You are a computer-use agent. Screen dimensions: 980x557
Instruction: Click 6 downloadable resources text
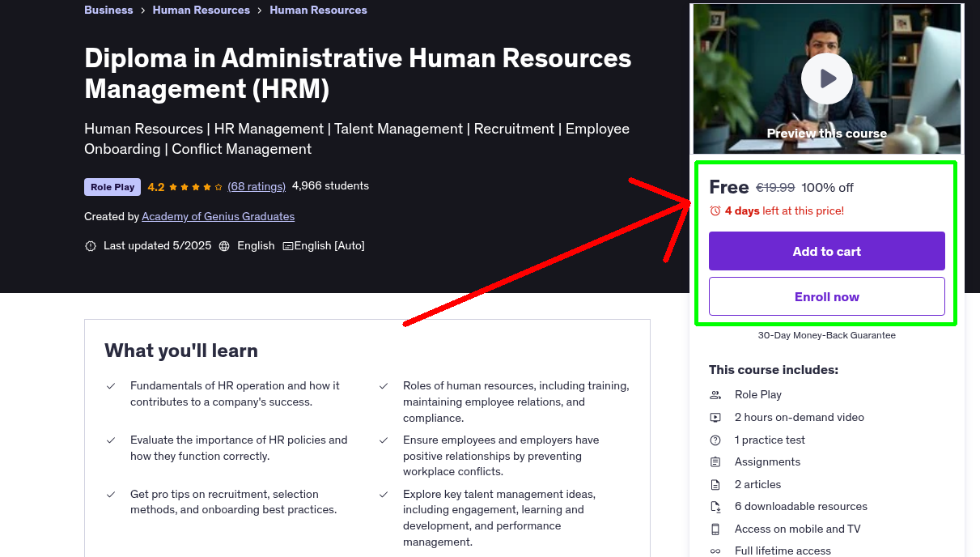[801, 506]
